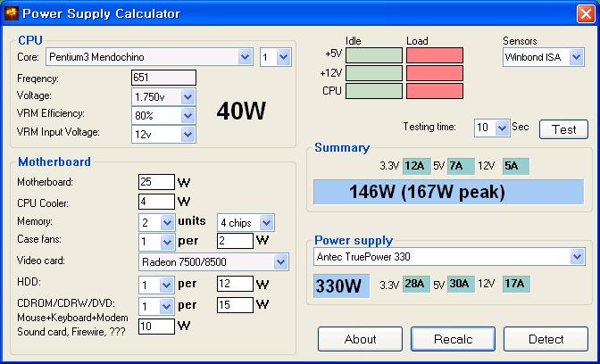Viewport: 600px width, 364px height.
Task: Click the power supply 12V 17A value
Action: tap(516, 284)
